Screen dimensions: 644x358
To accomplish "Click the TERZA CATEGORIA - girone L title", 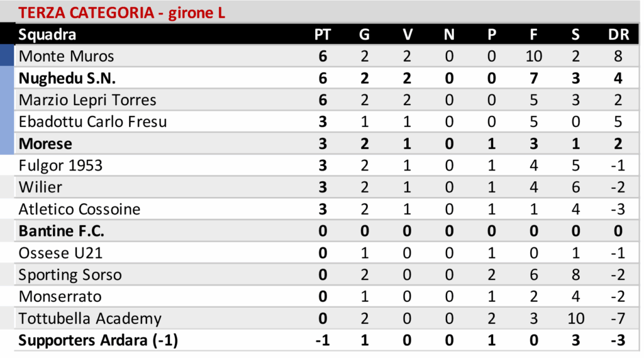I will [121, 13].
